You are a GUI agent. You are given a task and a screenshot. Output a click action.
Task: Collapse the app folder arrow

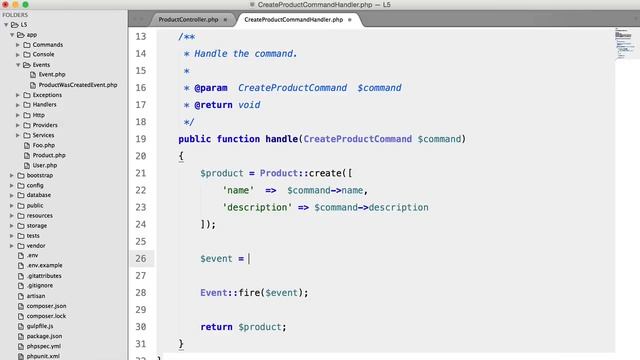12,35
